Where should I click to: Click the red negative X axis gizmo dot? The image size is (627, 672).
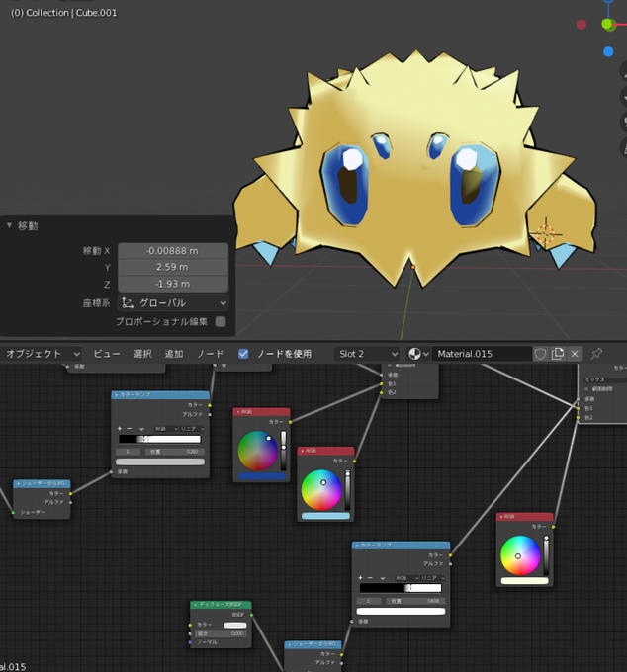pos(582,25)
